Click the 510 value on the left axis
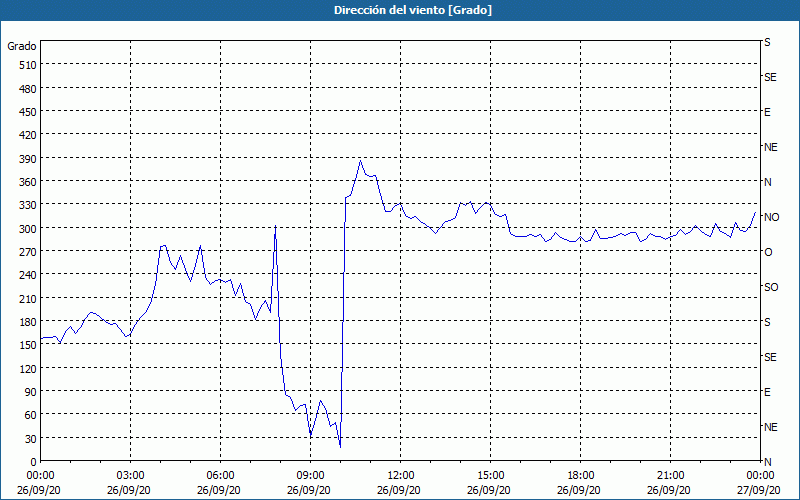Screen dimensions: 800x500 [29, 65]
